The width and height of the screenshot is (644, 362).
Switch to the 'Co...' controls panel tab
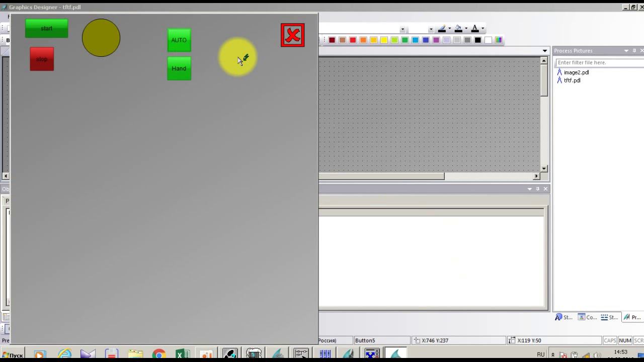[x=587, y=317]
